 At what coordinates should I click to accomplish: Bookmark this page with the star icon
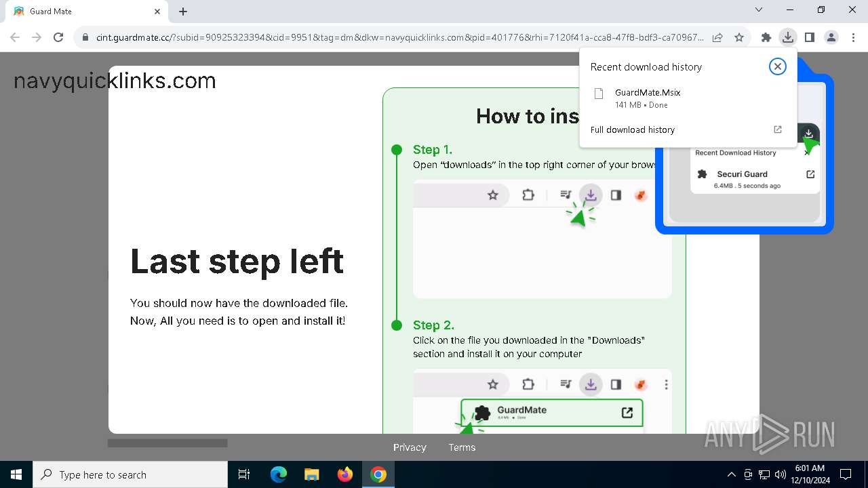pyautogui.click(x=739, y=37)
